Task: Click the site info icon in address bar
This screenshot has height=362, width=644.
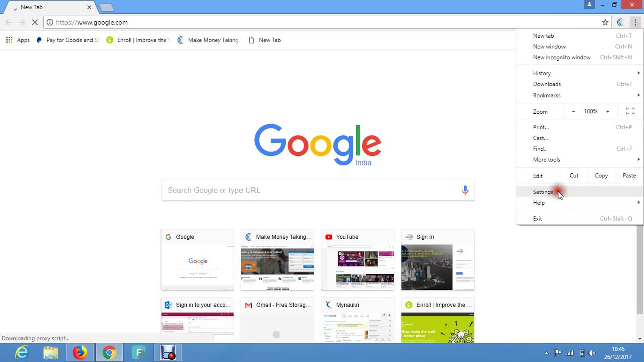Action: (x=50, y=22)
